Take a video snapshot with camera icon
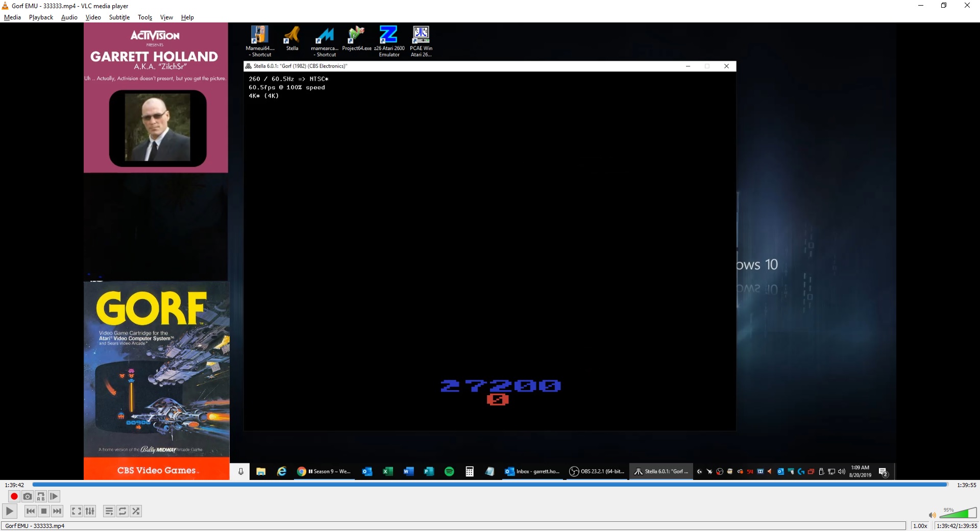The width and height of the screenshot is (980, 531). point(28,496)
